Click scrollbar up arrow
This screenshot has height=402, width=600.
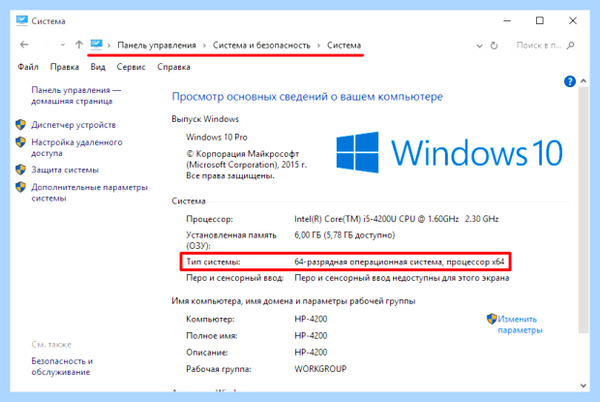583,81
